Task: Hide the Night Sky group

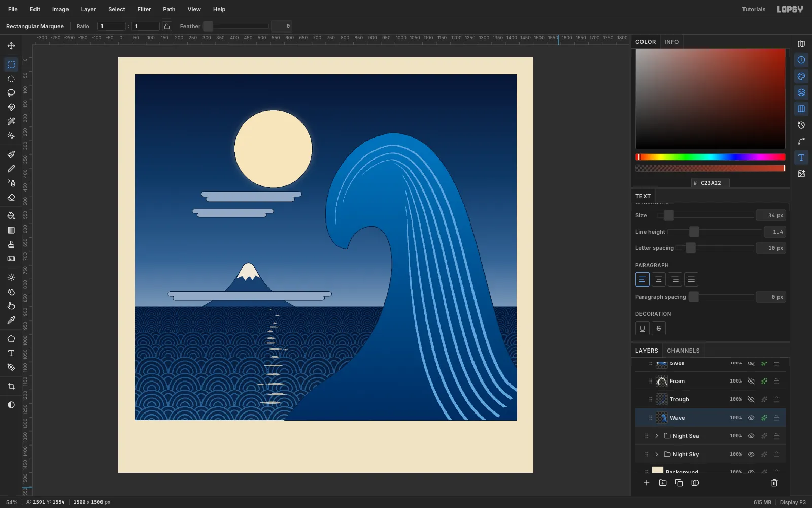Action: 751,454
